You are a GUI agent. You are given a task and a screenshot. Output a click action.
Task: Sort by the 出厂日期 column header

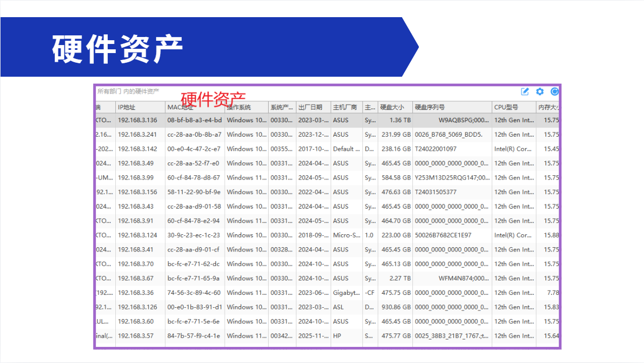tap(310, 107)
